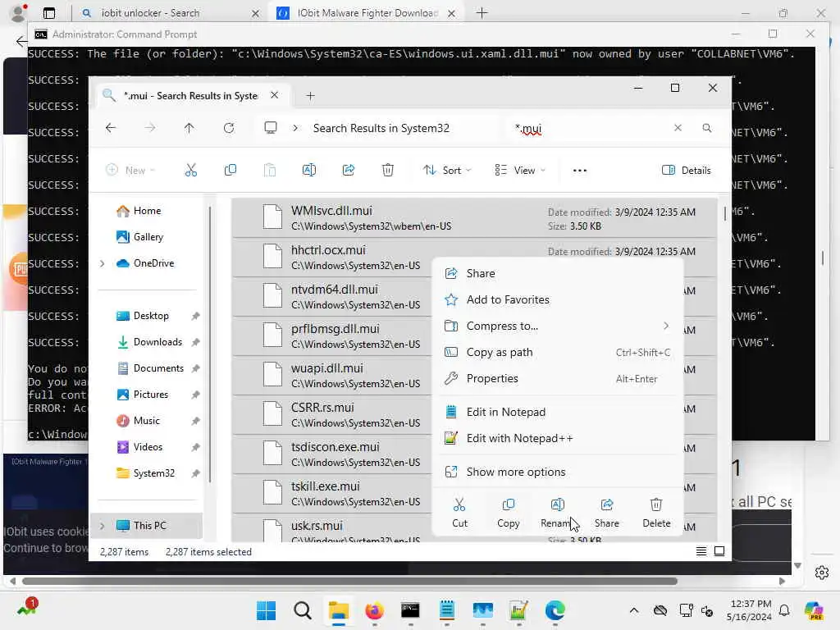The width and height of the screenshot is (840, 630).
Task: Go up one folder level
Action: pos(189,128)
